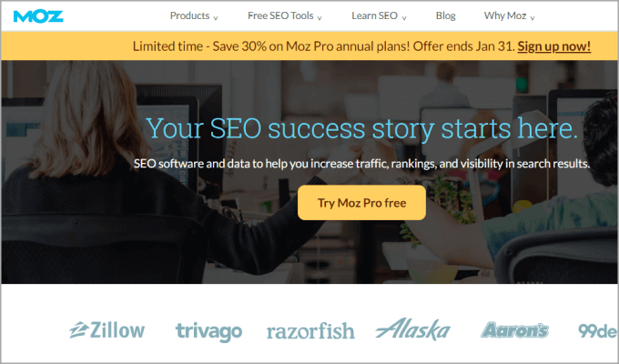Open the Free SEO Tools menu
Viewport: 619px width, 364px height.
point(280,15)
